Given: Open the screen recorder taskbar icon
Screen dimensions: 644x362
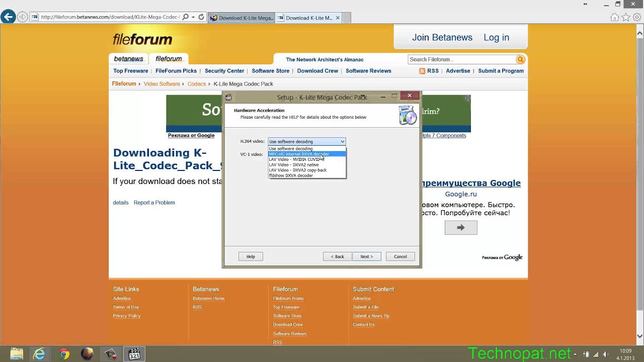Looking at the screenshot, I should tap(111, 354).
